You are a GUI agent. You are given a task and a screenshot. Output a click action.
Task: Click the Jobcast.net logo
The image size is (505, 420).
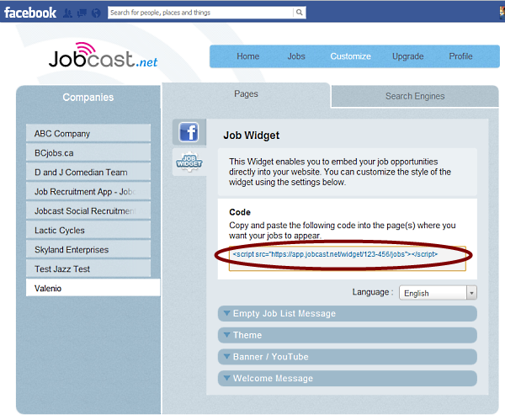tap(103, 56)
